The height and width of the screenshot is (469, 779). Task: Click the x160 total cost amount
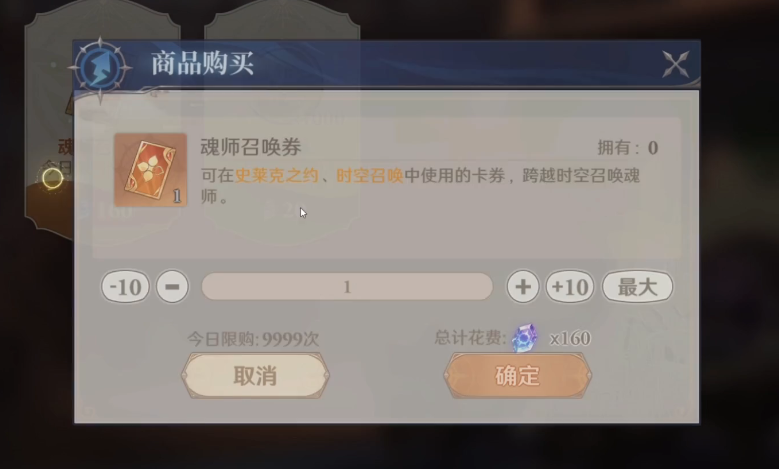[x=570, y=338]
